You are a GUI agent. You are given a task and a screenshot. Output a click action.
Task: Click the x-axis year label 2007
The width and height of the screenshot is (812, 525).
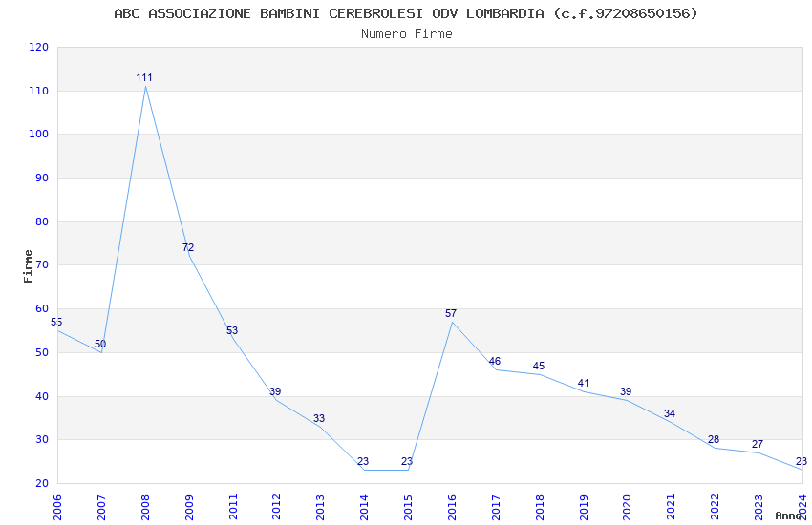point(101,508)
